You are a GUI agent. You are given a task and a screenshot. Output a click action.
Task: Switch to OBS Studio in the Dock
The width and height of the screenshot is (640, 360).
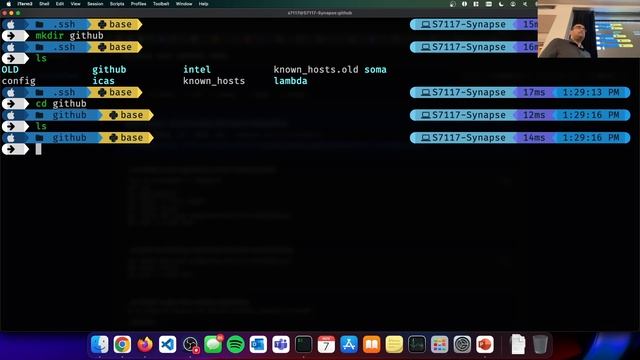point(190,344)
